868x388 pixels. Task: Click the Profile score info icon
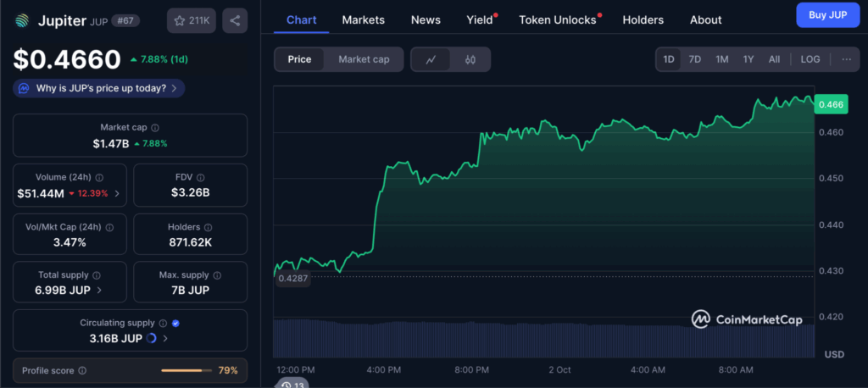point(82,370)
